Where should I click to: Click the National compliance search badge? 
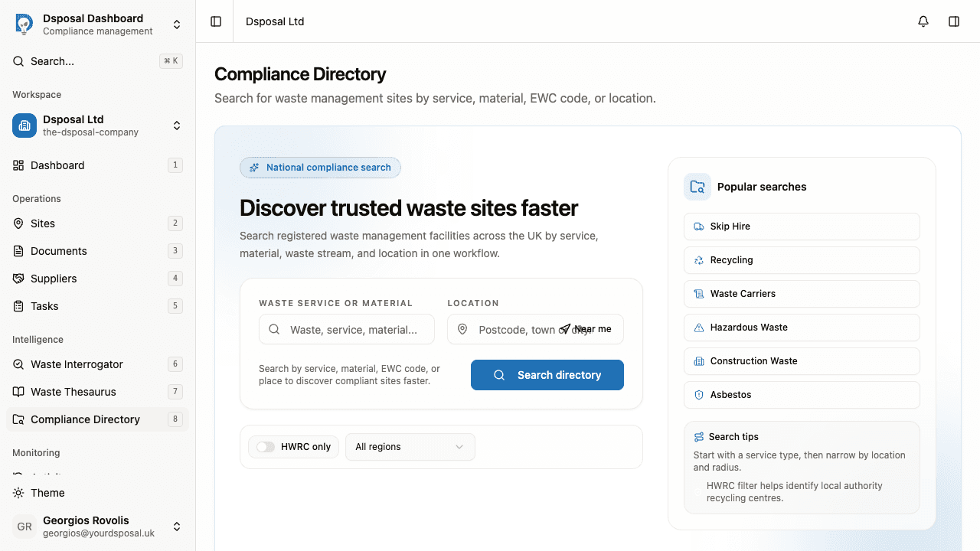pos(320,167)
